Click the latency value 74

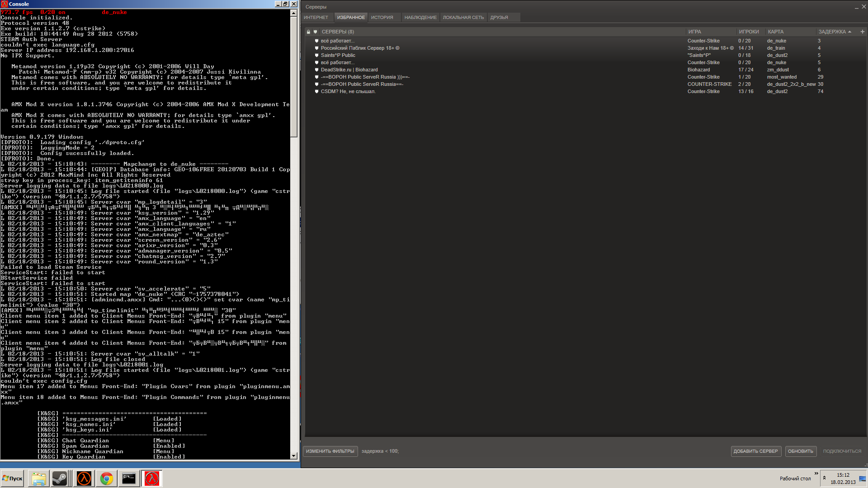point(821,91)
